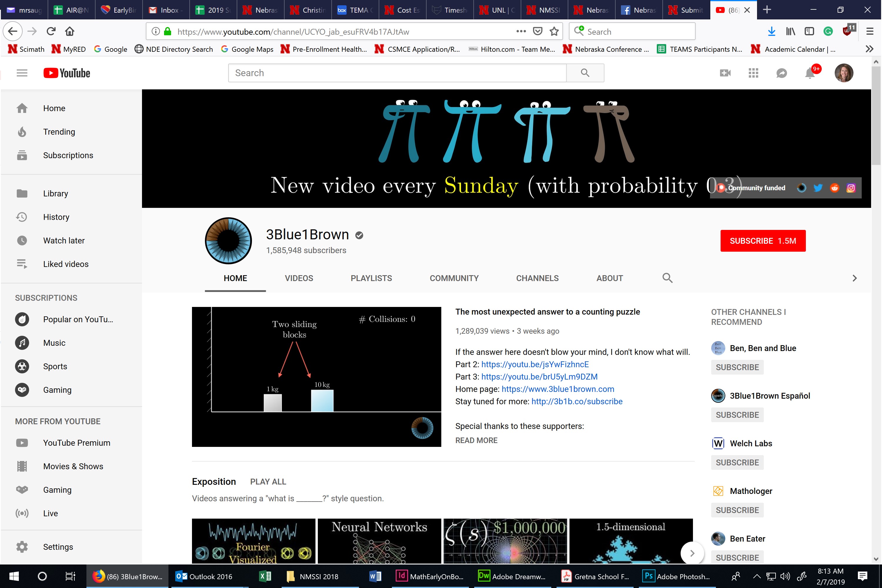Subscribe to 3Blue1Brown channel

pos(762,241)
